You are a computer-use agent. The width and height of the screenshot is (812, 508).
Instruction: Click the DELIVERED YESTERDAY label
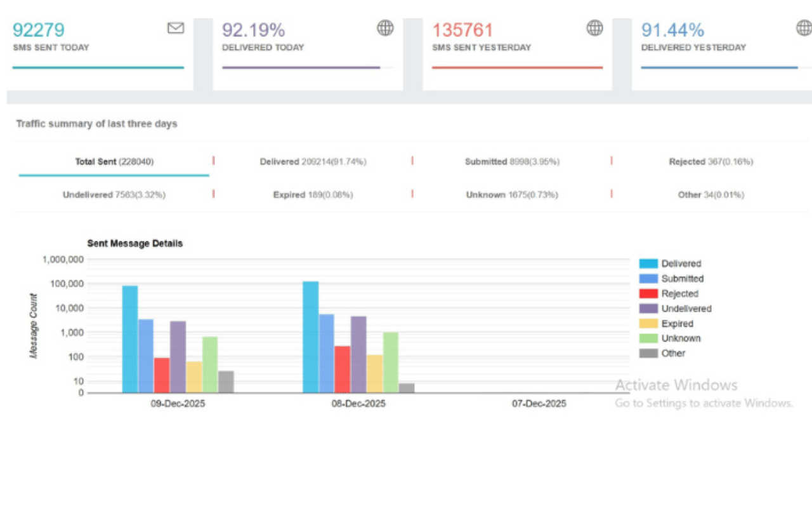point(693,48)
